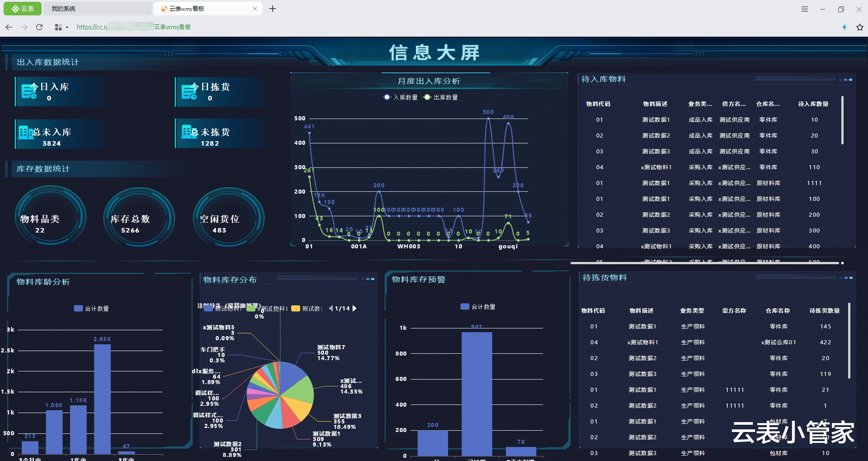This screenshot has height=461, width=868.
Task: Click the 967 bar in 物料库存预警
Action: [476, 394]
